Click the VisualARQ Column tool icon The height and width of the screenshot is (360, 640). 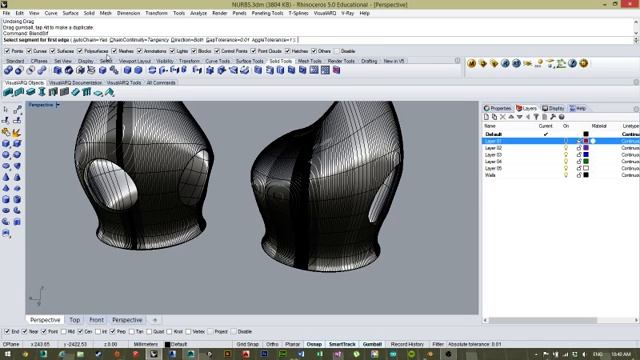point(42,92)
